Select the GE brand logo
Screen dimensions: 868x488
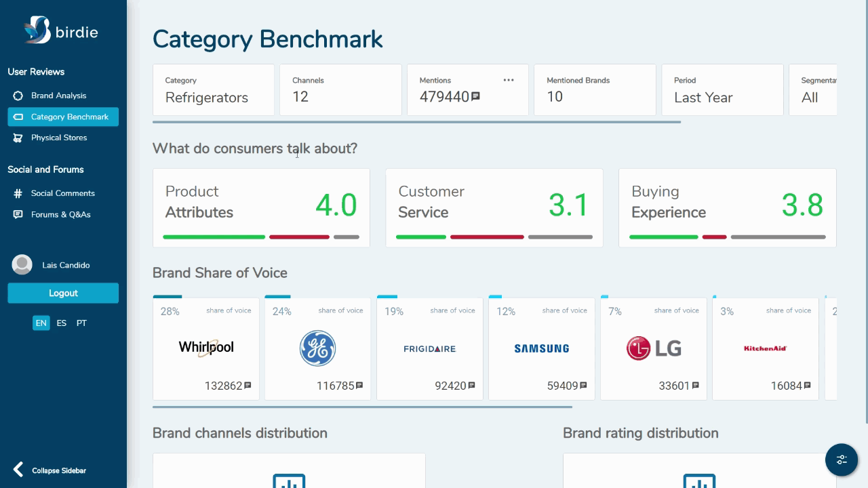317,348
